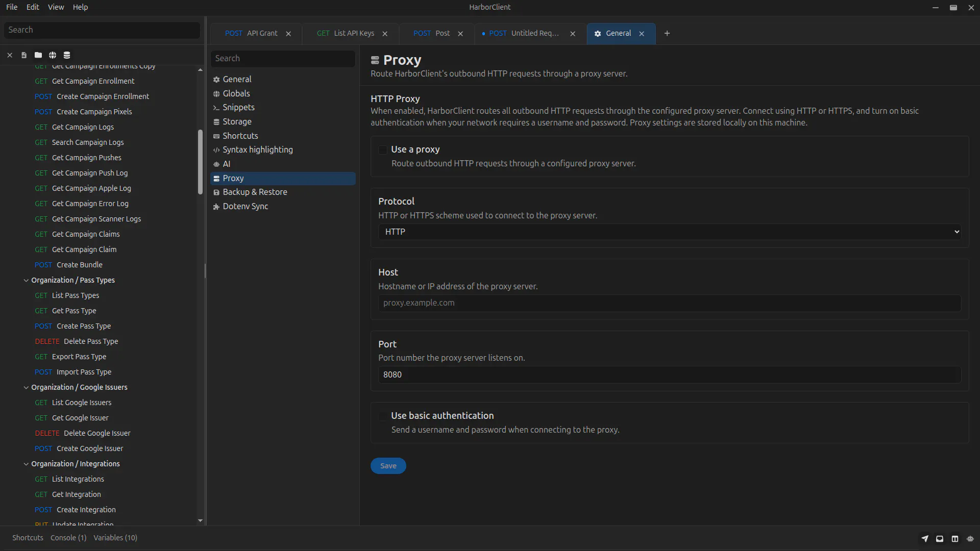The width and height of the screenshot is (980, 551).
Task: Collapse Organization / Pass Types folder
Action: 26,280
